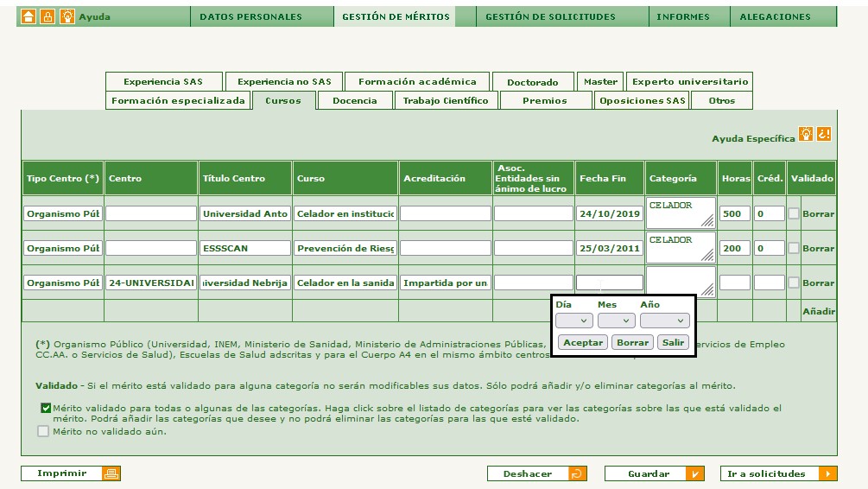The width and height of the screenshot is (868, 489).
Task: Click Aceptar in the date popup
Action: tap(583, 342)
